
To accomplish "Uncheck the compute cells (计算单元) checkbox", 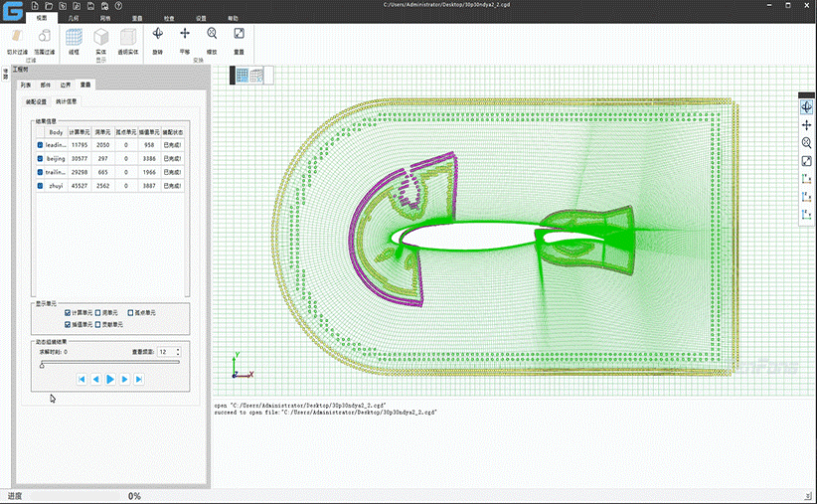I will 68,313.
